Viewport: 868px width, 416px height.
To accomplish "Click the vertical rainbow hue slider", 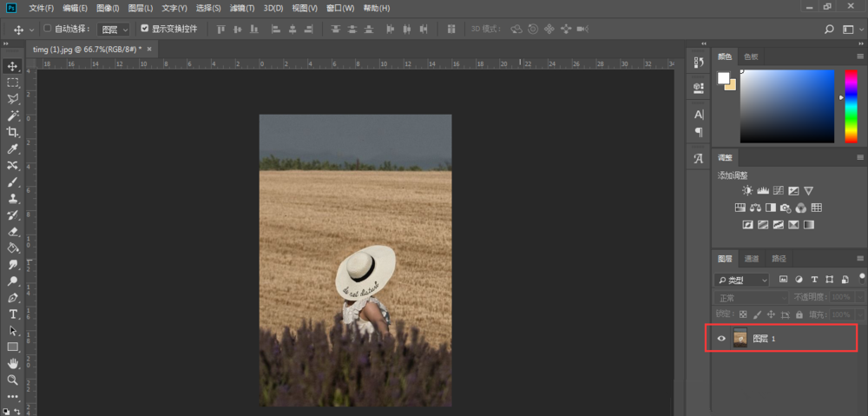I will point(851,106).
